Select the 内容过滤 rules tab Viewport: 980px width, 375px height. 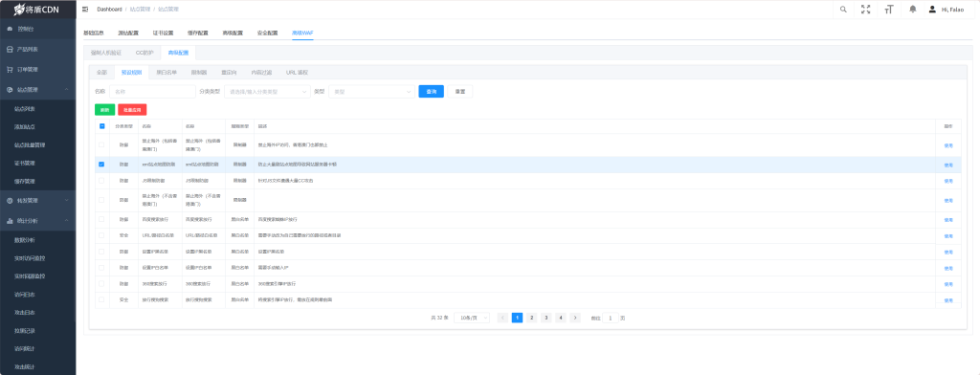pyautogui.click(x=261, y=73)
